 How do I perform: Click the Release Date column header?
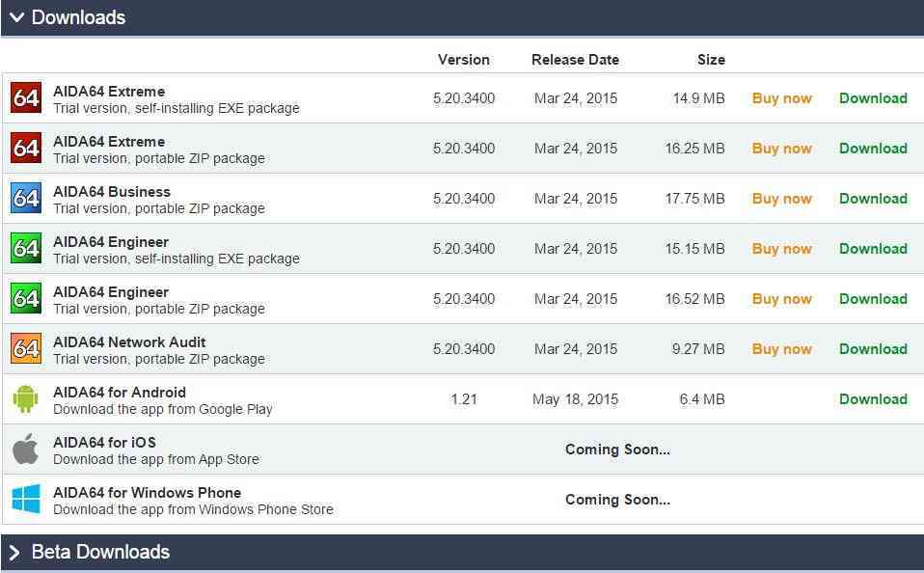pyautogui.click(x=575, y=60)
